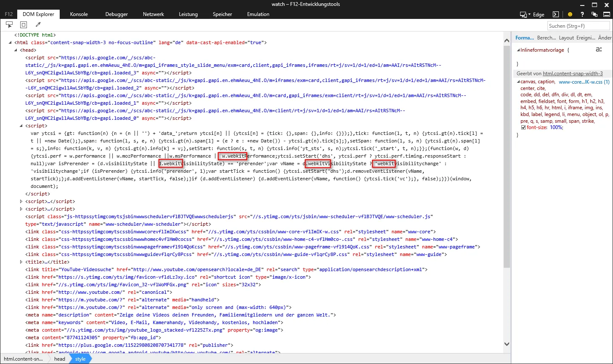Collapse the html root element node
Viewport: 613px width, 364px height.
coord(11,42)
